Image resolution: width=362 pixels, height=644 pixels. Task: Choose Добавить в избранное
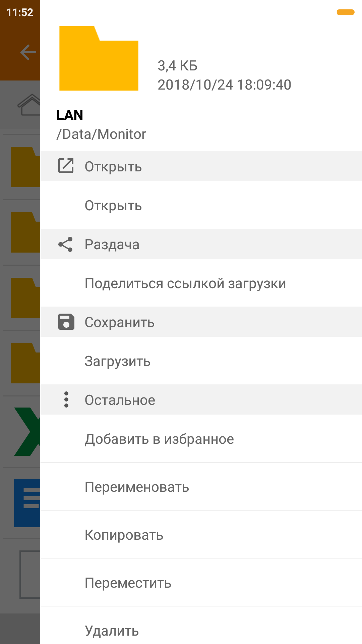point(159,439)
